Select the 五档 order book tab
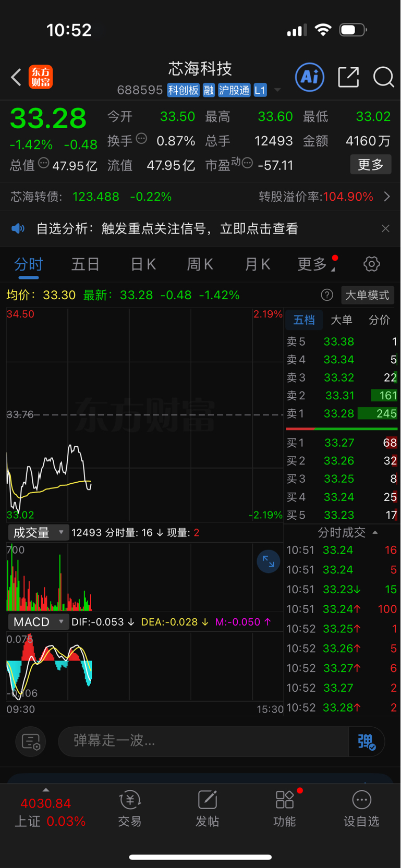Screen dimensions: 401x868 [304, 320]
